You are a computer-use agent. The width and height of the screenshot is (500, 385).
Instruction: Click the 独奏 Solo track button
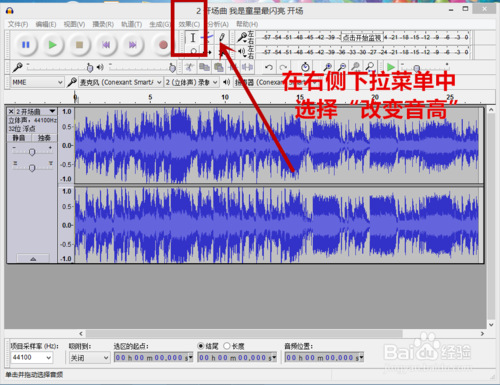44,138
